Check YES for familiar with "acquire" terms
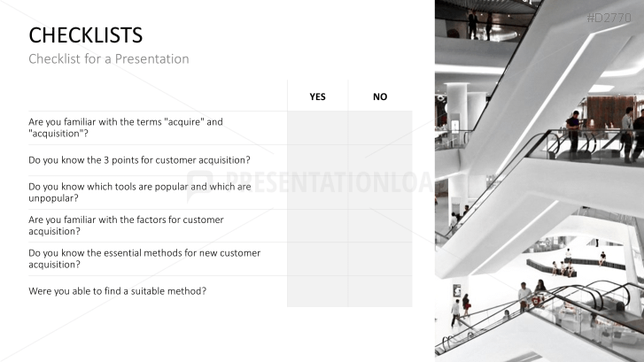The width and height of the screenshot is (644, 362). (x=317, y=127)
